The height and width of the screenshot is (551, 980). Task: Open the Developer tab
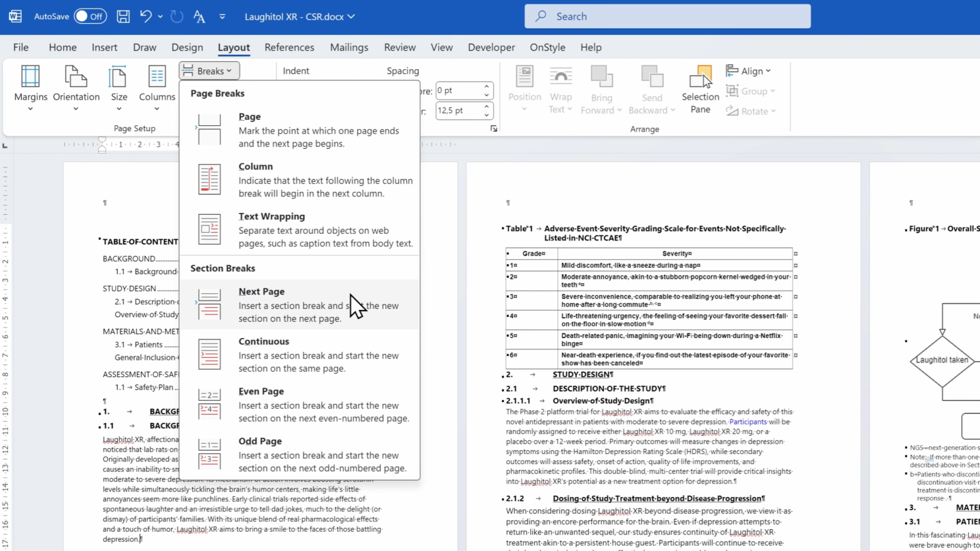pos(491,47)
